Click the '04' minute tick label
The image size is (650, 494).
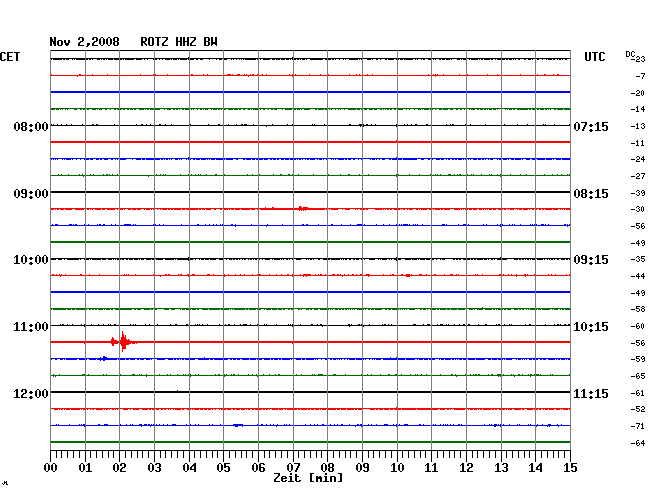[x=189, y=468]
